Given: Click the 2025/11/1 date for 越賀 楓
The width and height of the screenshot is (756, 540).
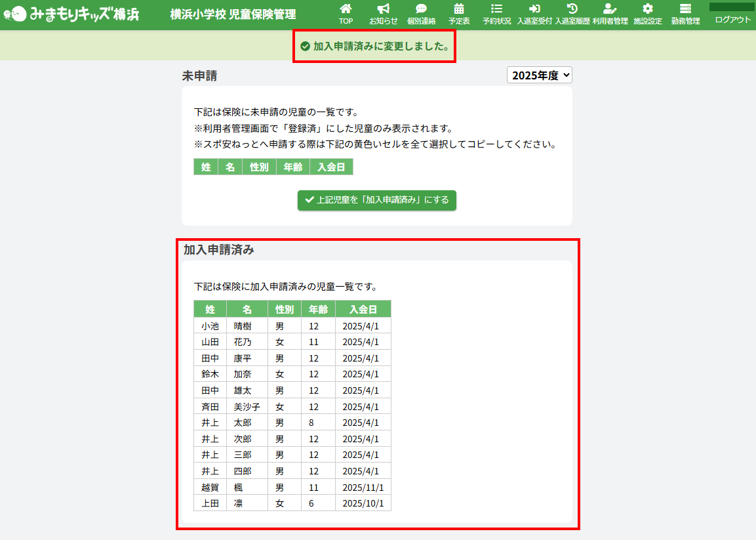Looking at the screenshot, I should (363, 487).
